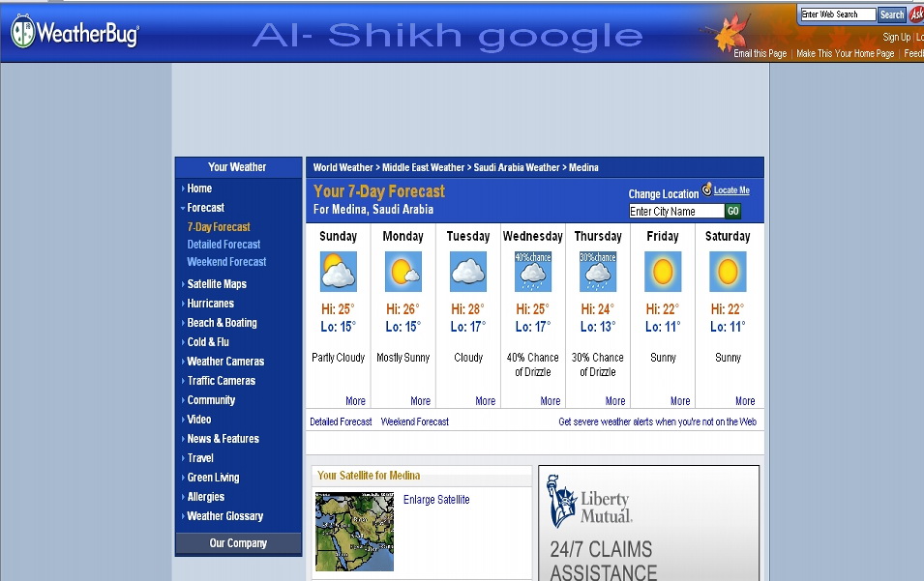Image resolution: width=924 pixels, height=581 pixels.
Task: Open Green Living sidebar item
Action: pos(213,478)
